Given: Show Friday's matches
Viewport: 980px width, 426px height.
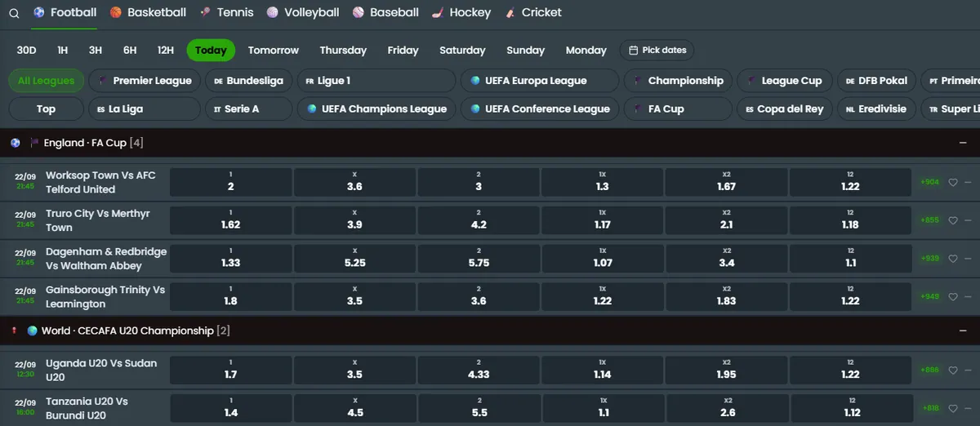Looking at the screenshot, I should click(x=403, y=50).
